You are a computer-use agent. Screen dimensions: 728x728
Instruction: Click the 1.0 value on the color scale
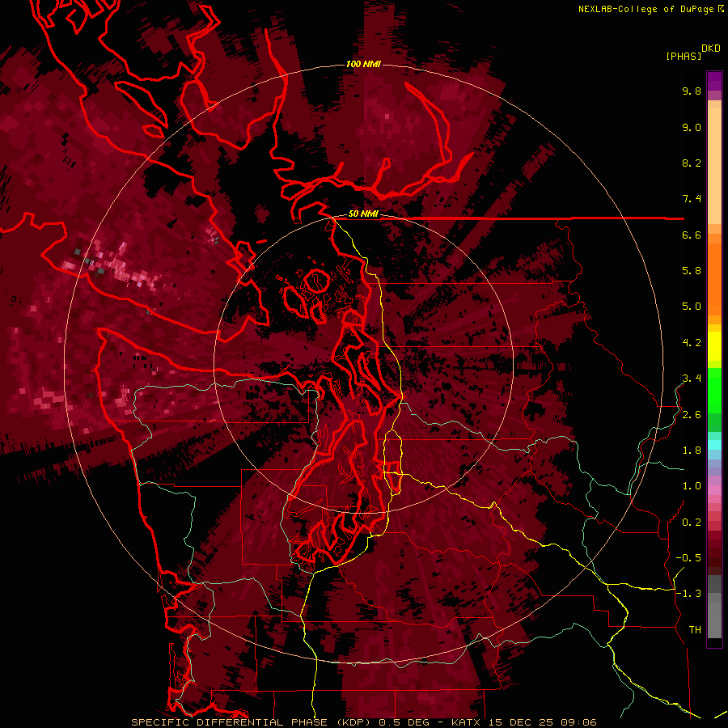(692, 486)
